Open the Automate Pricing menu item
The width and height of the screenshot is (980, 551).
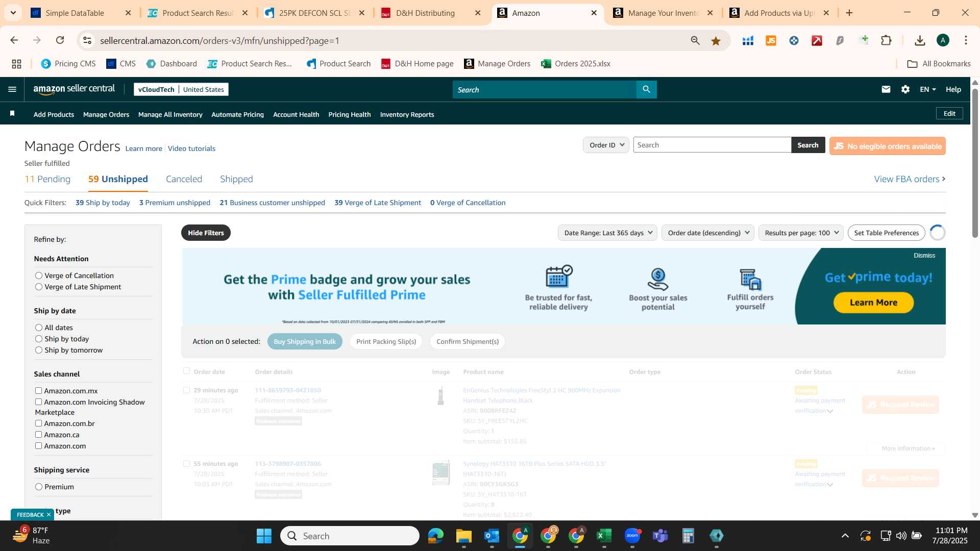coord(237,114)
